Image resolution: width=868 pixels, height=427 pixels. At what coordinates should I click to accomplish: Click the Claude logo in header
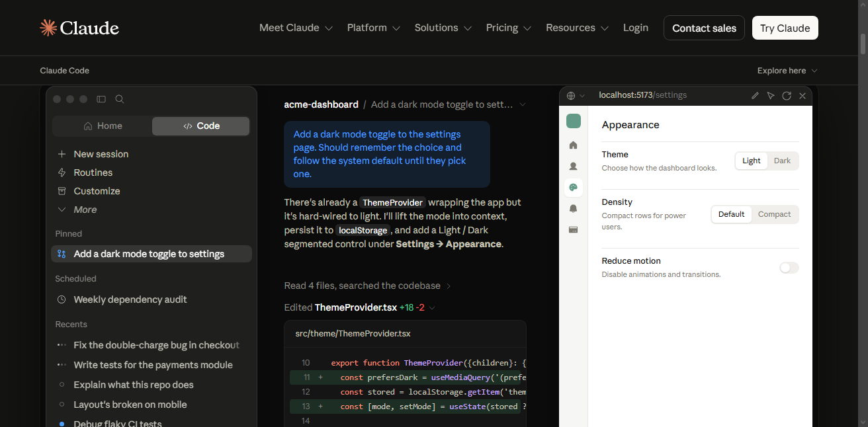tap(79, 28)
